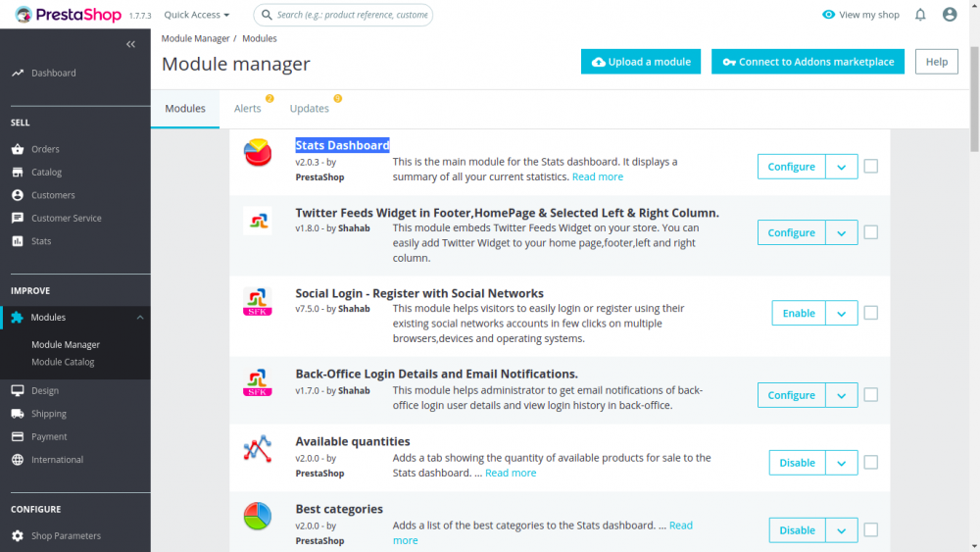
Task: Click the Customers person icon
Action: [18, 195]
